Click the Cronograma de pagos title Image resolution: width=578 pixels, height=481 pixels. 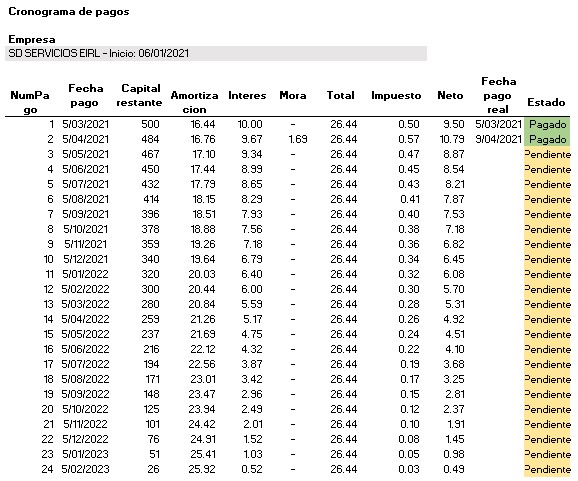coord(69,12)
